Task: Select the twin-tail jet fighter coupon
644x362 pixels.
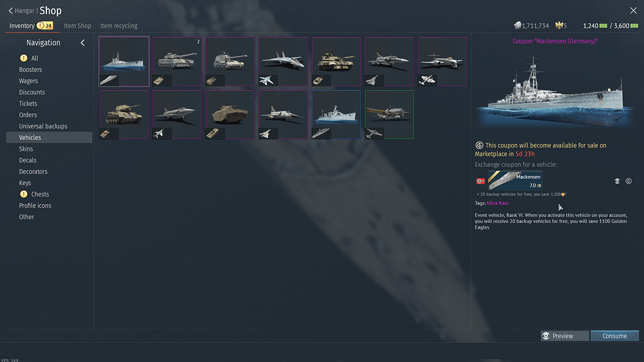Action: coord(283,61)
